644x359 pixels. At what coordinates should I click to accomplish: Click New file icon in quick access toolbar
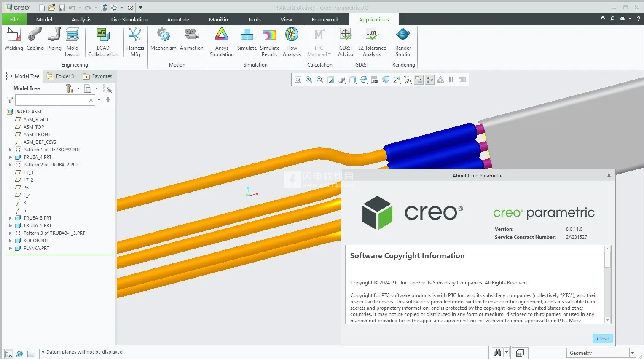point(42,8)
